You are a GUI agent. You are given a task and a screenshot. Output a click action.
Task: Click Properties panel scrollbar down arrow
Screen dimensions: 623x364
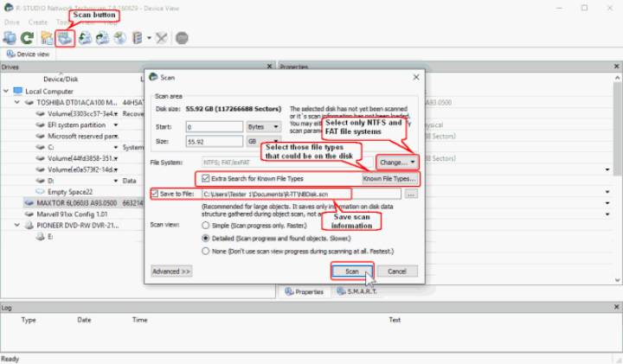click(618, 280)
